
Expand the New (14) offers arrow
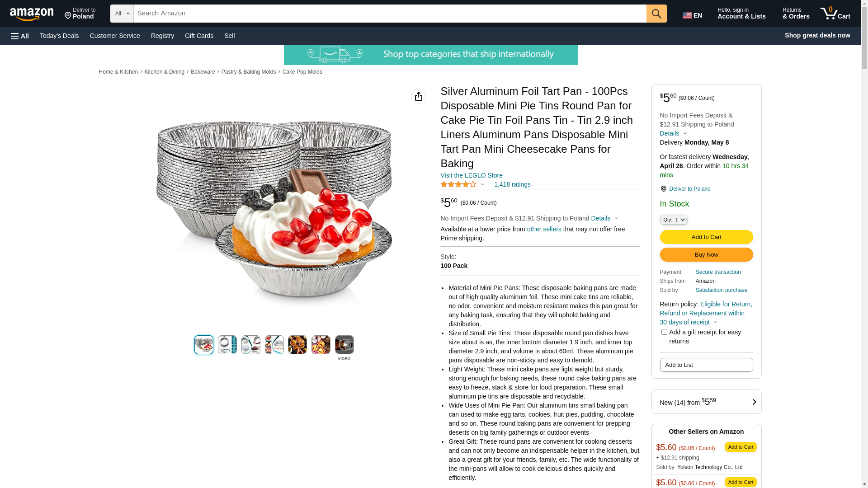(x=754, y=402)
